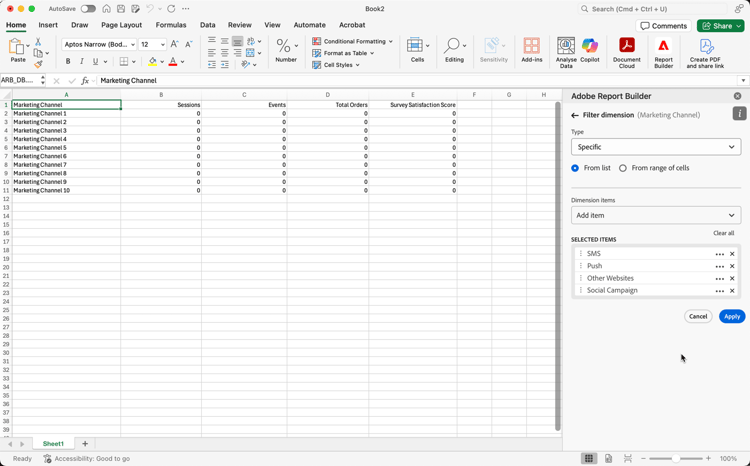Open the Add item dimension dropdown
The width and height of the screenshot is (750, 466).
click(656, 215)
